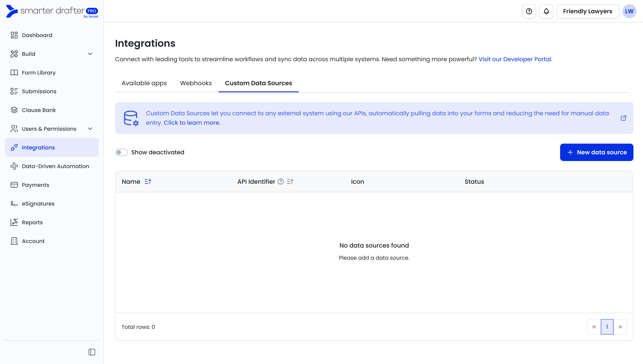Viewport: 643px width, 364px height.
Task: Sort by Name column icon
Action: click(x=148, y=182)
